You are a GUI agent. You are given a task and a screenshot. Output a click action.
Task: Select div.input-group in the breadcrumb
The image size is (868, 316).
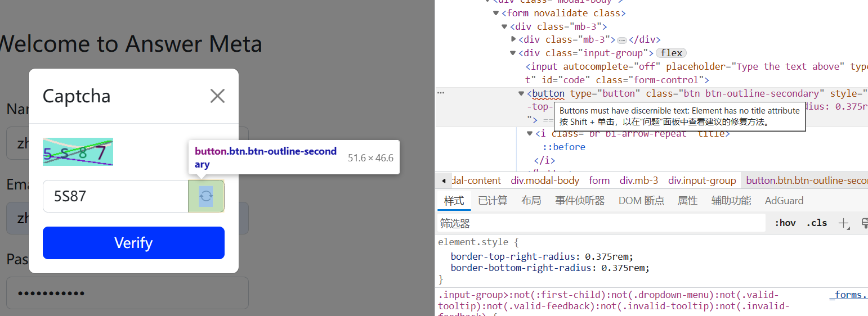coord(702,180)
